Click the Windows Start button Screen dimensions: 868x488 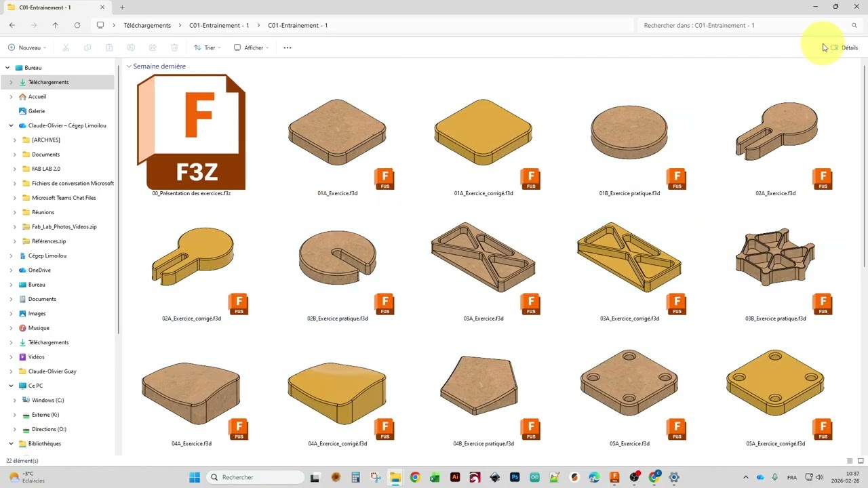click(195, 477)
